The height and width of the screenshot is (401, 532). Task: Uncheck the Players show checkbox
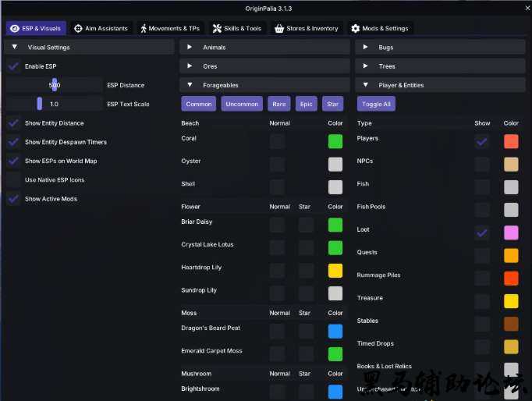pyautogui.click(x=482, y=142)
